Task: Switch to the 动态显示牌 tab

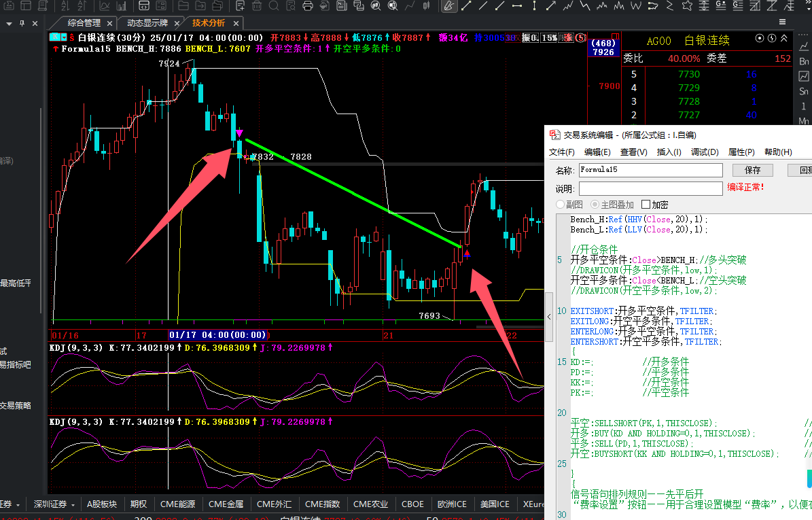Action: 147,22
